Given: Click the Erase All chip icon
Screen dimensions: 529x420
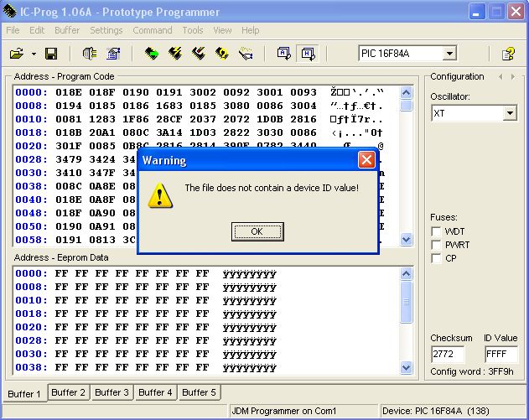Looking at the screenshot, I should (199, 54).
